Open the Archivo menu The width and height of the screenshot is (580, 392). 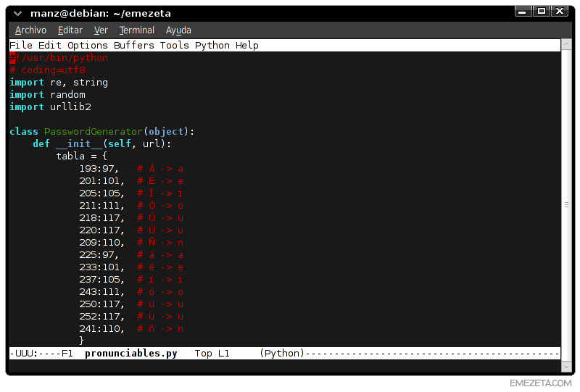click(30, 30)
